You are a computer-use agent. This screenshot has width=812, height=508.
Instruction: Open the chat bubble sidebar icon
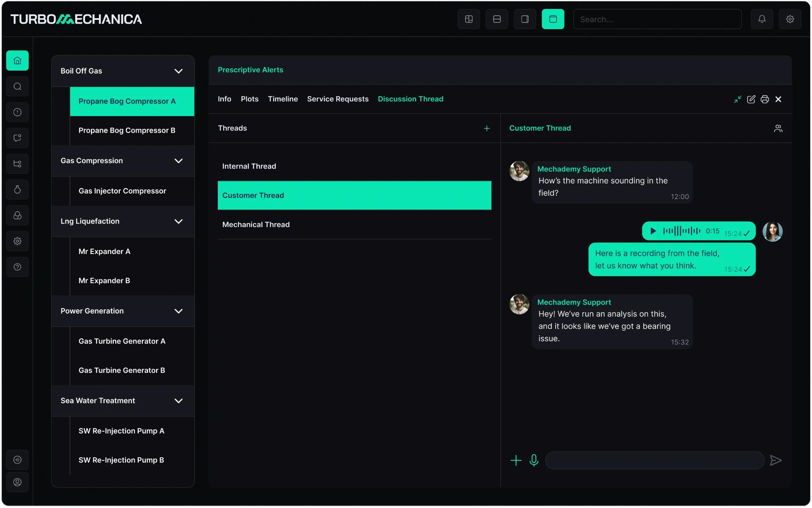coord(17,138)
